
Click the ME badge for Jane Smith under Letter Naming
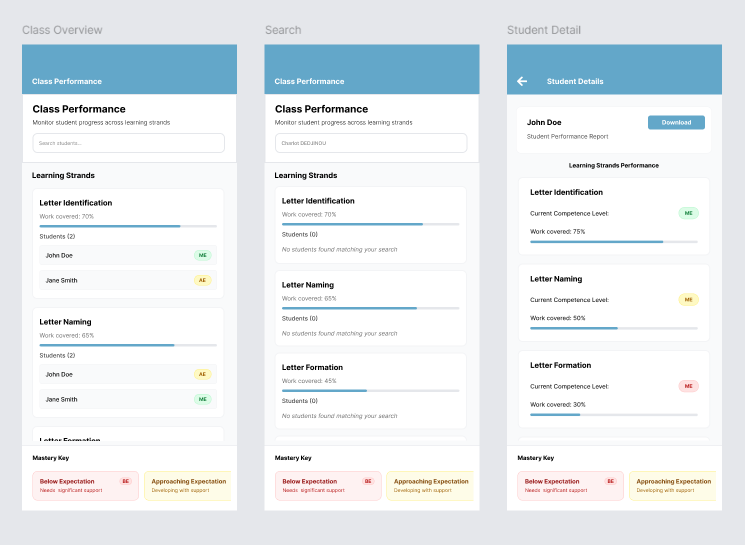point(203,399)
